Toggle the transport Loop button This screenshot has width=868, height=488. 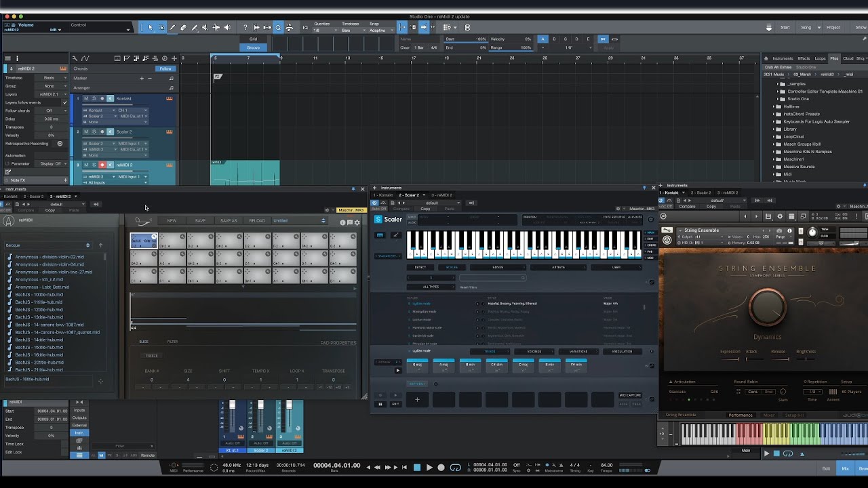456,468
